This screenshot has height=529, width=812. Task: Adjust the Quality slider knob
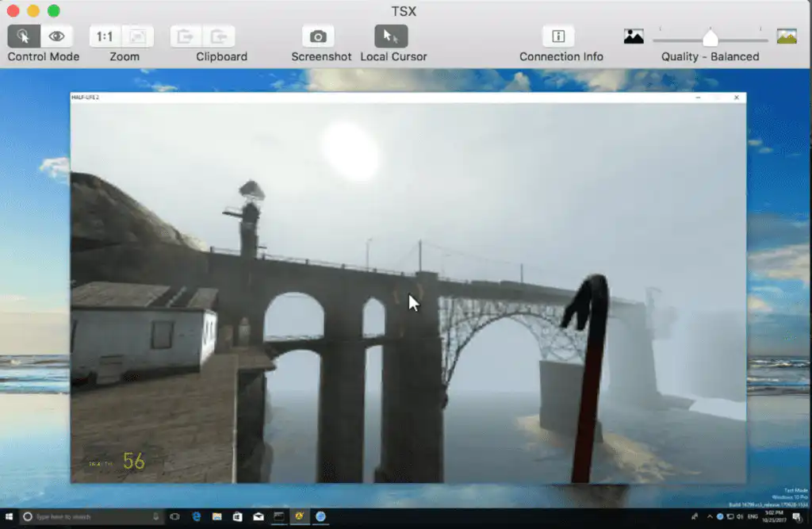click(710, 38)
